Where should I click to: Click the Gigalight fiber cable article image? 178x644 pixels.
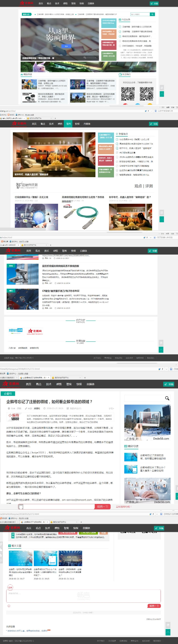point(81,216)
